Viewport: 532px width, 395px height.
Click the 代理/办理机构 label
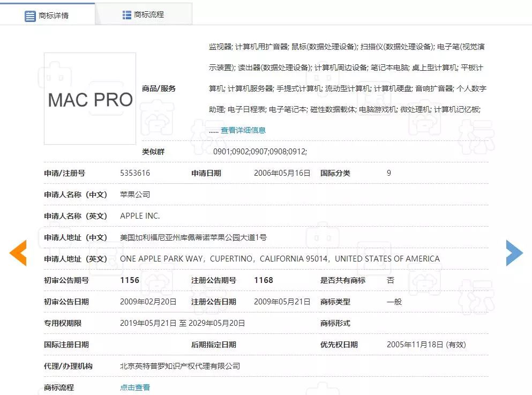click(68, 366)
